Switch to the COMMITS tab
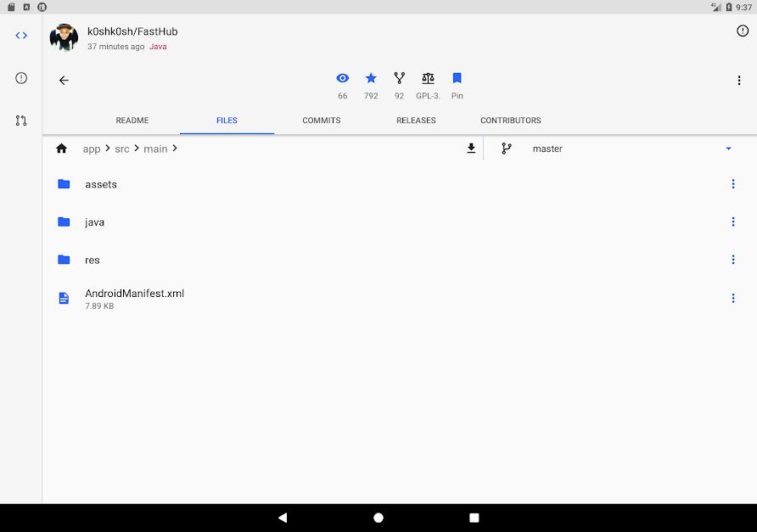 (x=322, y=120)
